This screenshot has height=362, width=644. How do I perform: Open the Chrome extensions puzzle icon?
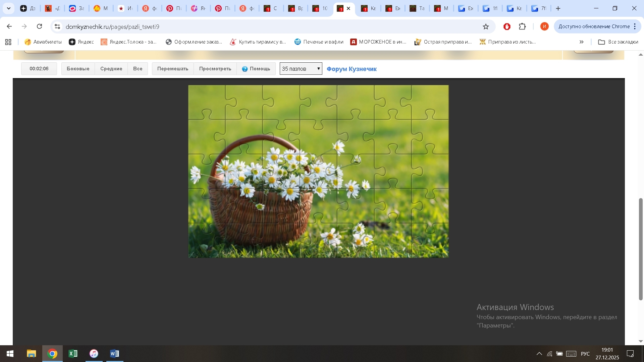[522, 26]
